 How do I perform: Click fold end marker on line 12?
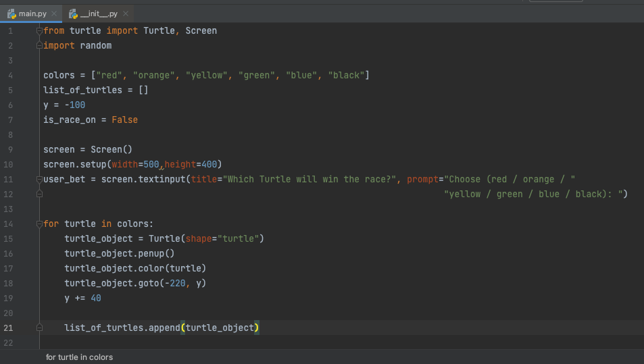coord(39,194)
